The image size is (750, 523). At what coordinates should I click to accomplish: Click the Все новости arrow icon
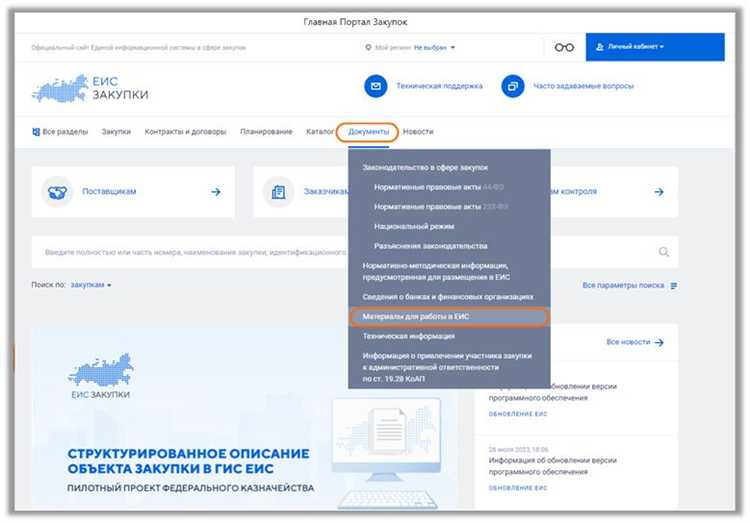[659, 343]
